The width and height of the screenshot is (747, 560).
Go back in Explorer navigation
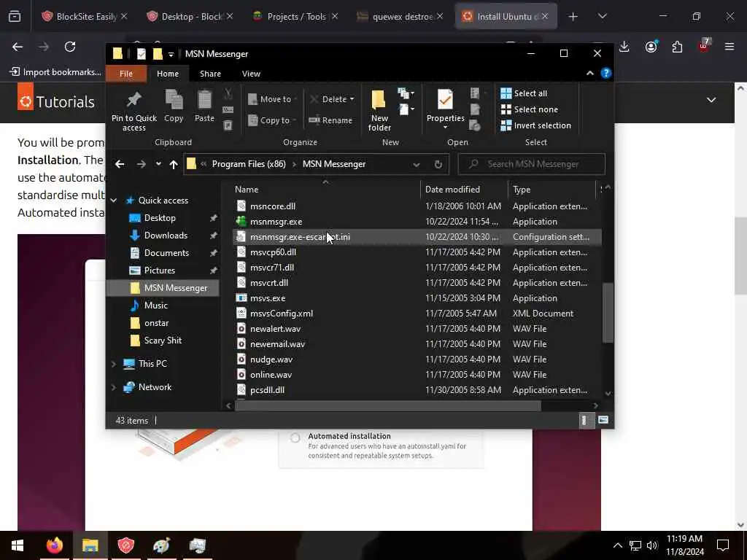[x=120, y=164]
